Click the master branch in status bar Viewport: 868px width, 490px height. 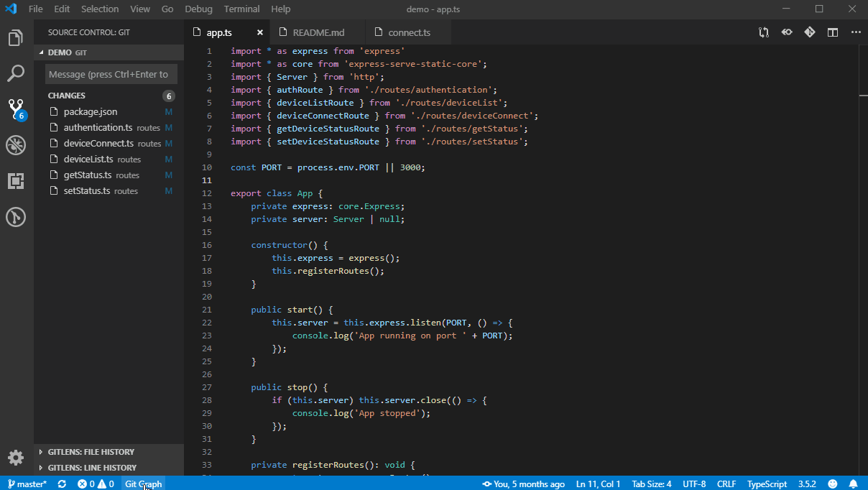(x=27, y=484)
